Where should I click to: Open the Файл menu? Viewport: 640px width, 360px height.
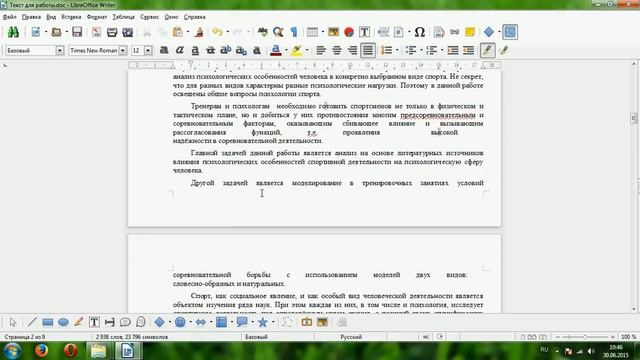click(9, 17)
